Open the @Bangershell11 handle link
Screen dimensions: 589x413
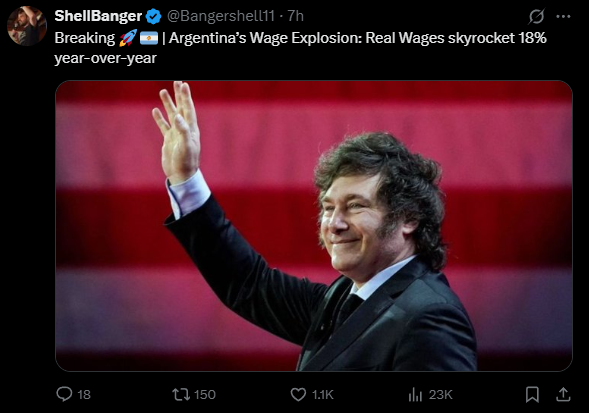pyautogui.click(x=220, y=16)
